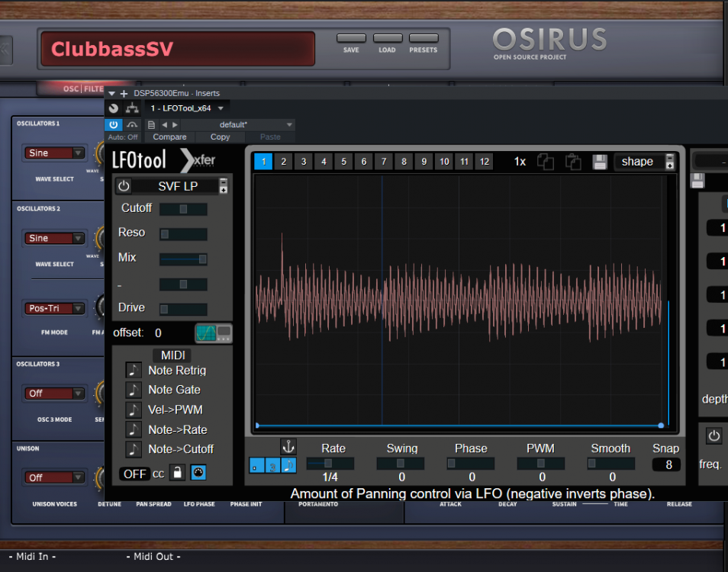The width and height of the screenshot is (728, 572).
Task: Step the SVF LP filter type selector
Action: (224, 186)
